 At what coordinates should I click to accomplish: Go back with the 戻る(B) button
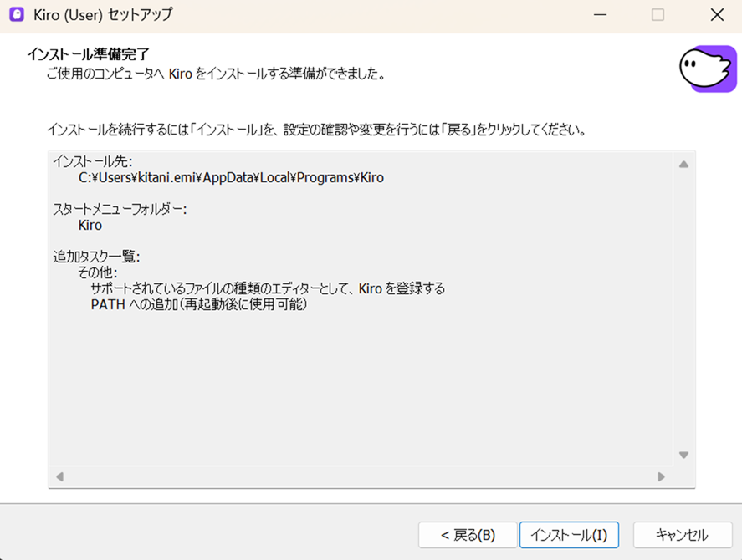pos(468,535)
